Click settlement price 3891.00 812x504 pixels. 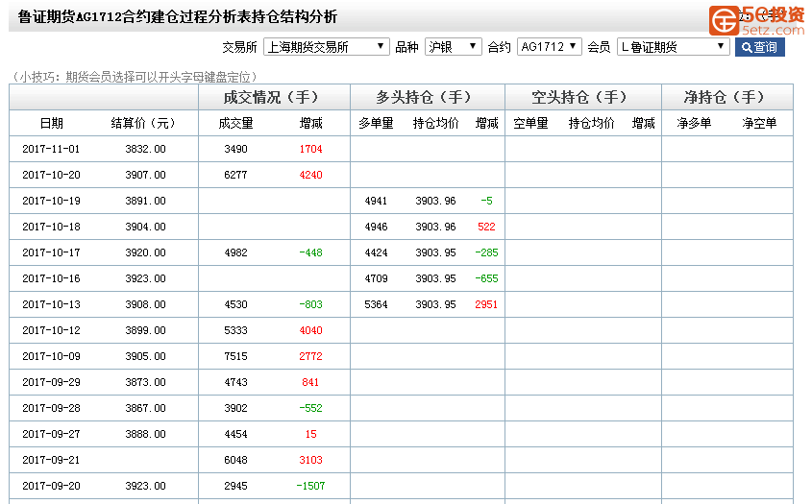click(x=145, y=201)
